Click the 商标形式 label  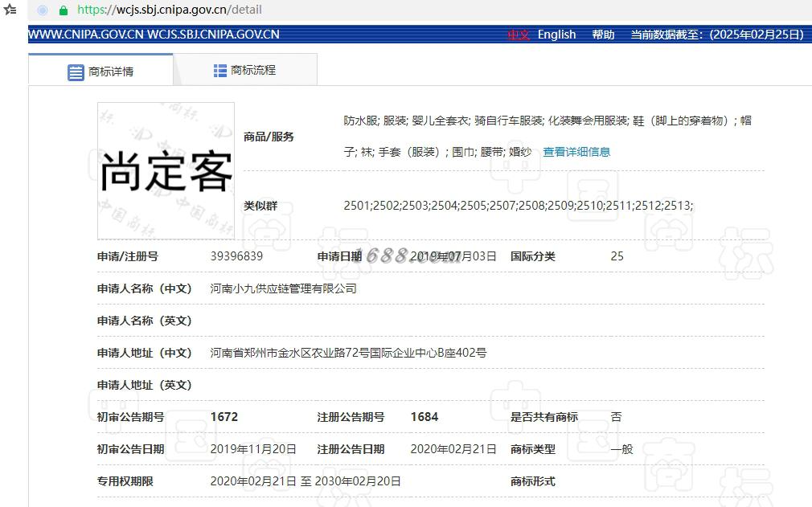533,481
